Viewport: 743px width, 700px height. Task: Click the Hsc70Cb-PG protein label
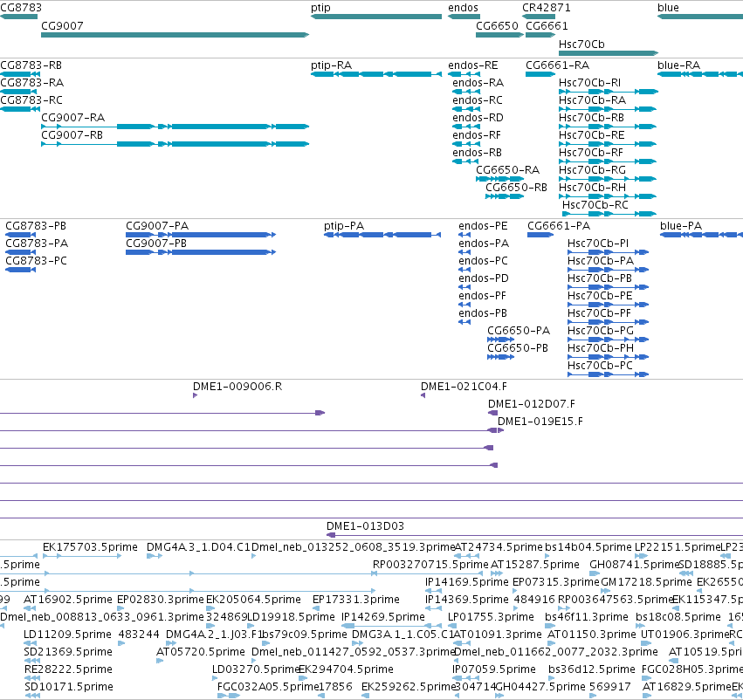[x=601, y=330]
